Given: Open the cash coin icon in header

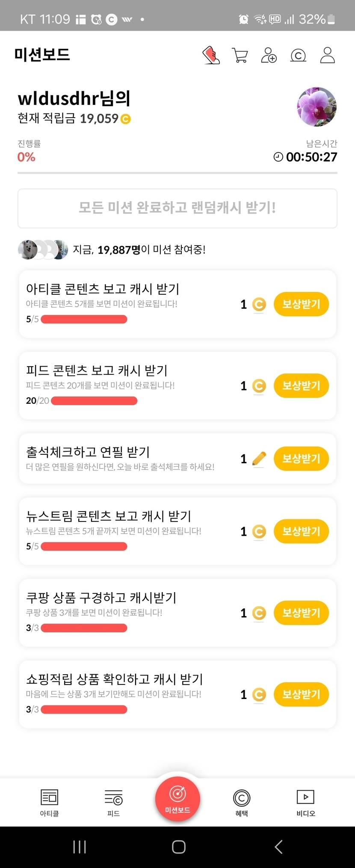Looking at the screenshot, I should (298, 55).
